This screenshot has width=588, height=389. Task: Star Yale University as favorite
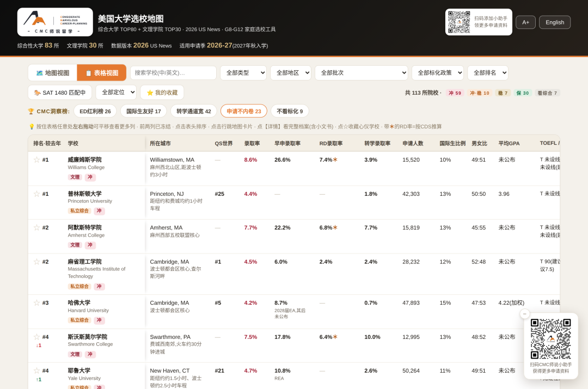point(37,371)
